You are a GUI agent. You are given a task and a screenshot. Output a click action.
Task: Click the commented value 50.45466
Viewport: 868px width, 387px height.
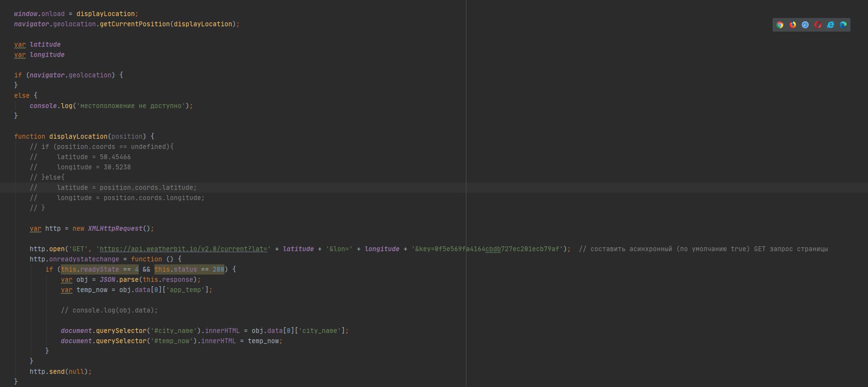coord(115,157)
